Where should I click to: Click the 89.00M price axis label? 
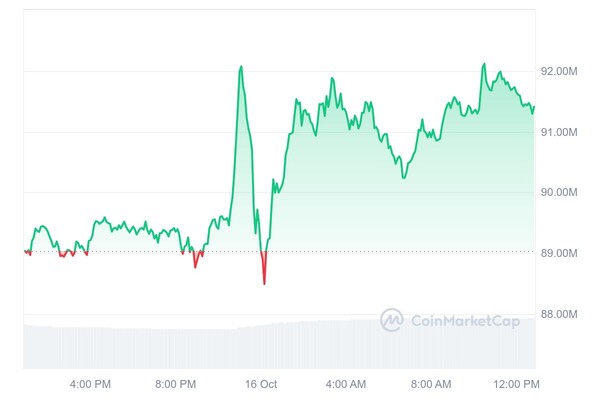559,254
